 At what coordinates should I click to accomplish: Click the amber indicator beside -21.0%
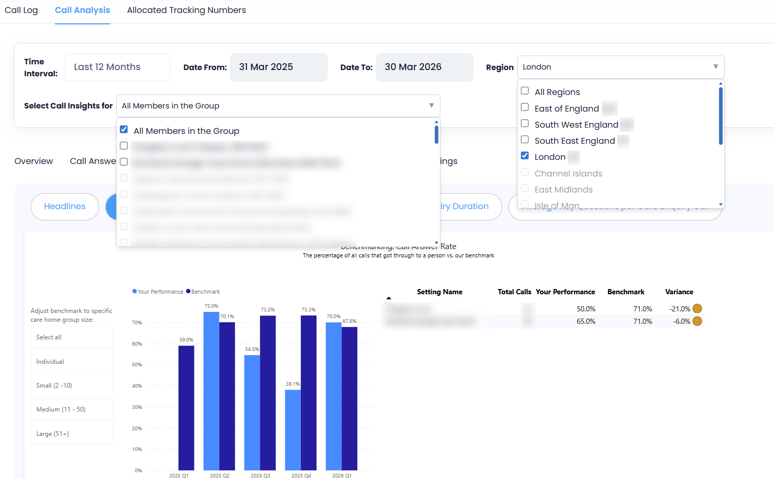point(697,309)
